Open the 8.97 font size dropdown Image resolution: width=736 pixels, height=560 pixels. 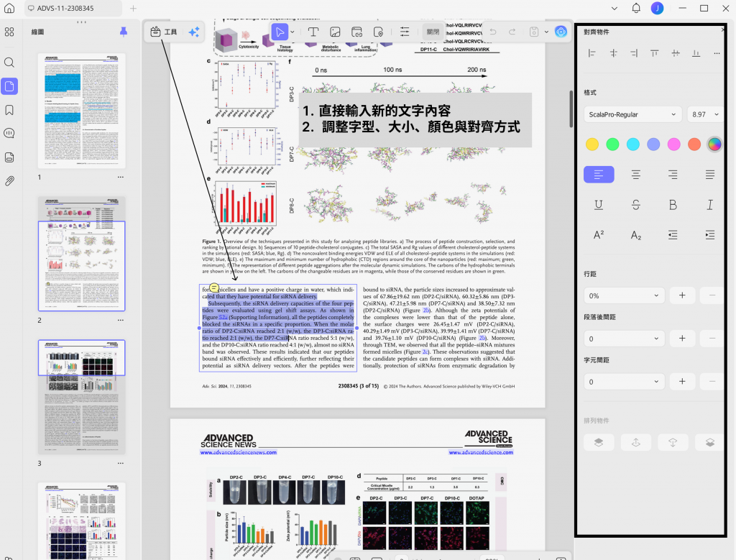[x=705, y=114]
